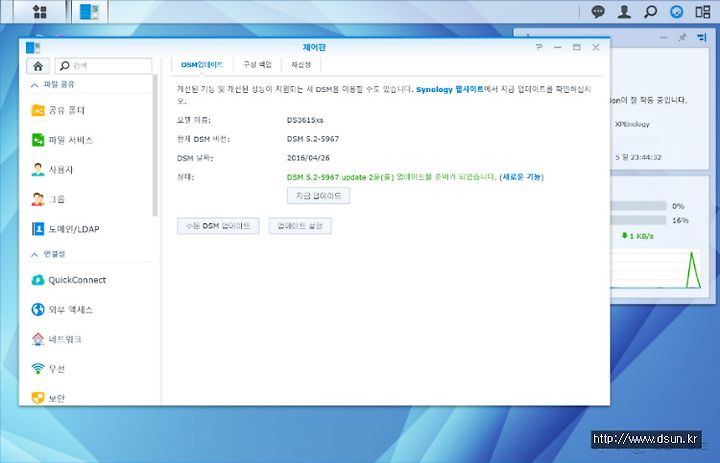Click the XPEnology text in widget
The height and width of the screenshot is (463, 720).
click(x=632, y=124)
